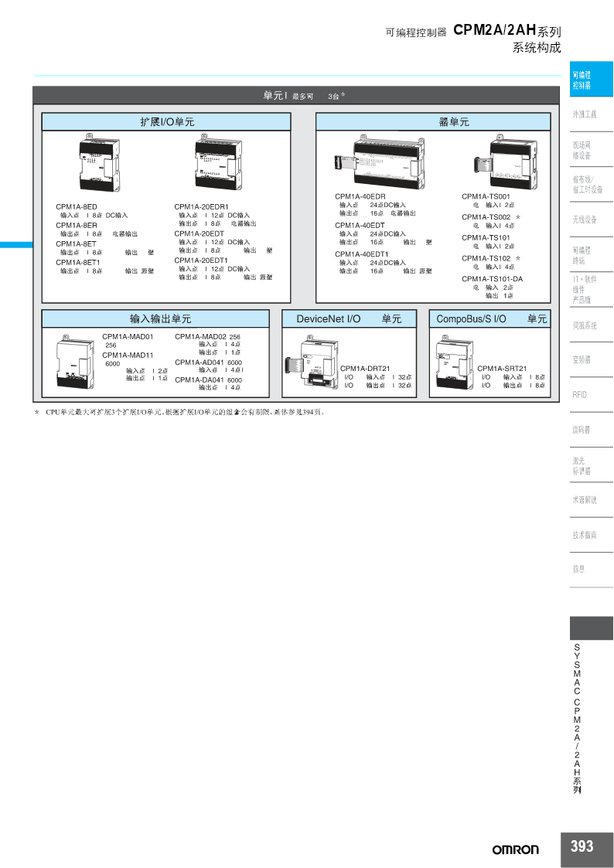Viewport: 614px width, 868px height.
Task: Select the 技术指南 side tab
Action: click(x=592, y=536)
